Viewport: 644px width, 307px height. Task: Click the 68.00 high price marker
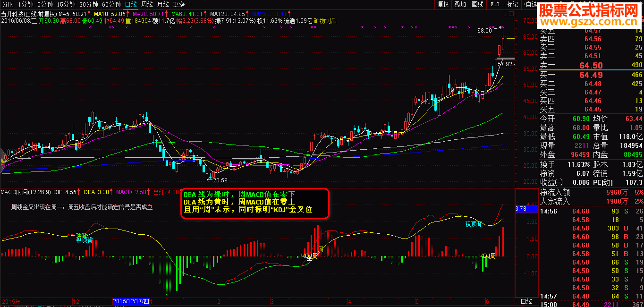(484, 30)
